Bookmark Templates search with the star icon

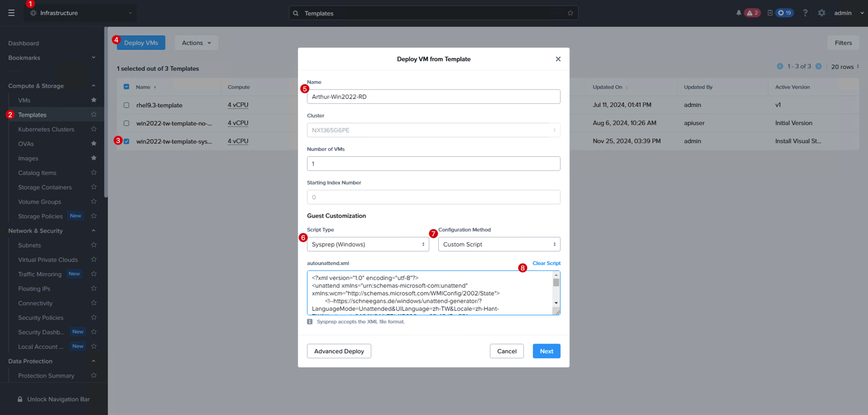tap(571, 13)
